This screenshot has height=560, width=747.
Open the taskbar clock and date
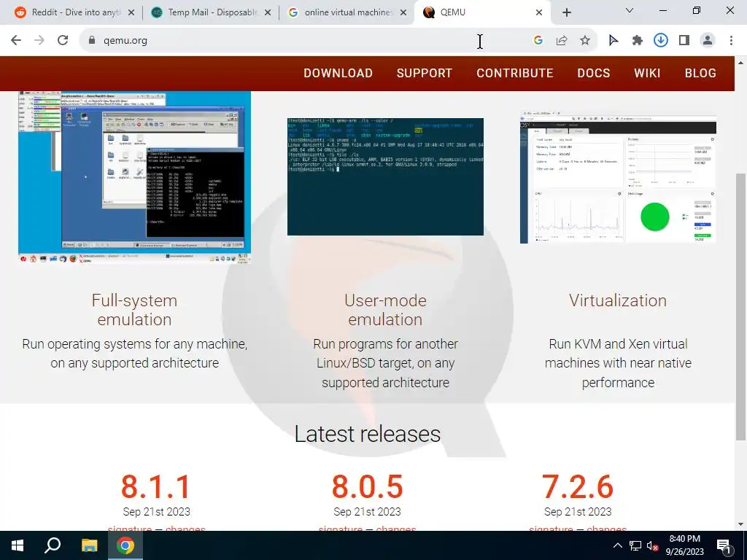point(684,545)
